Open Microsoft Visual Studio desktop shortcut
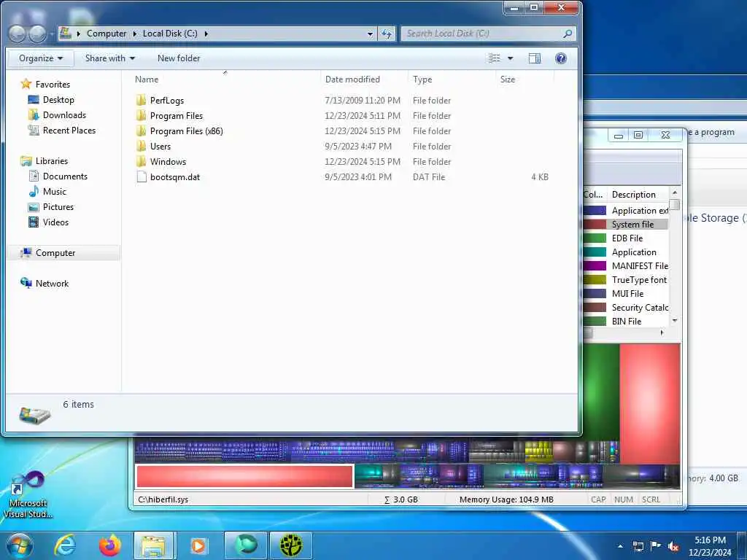 (28, 495)
